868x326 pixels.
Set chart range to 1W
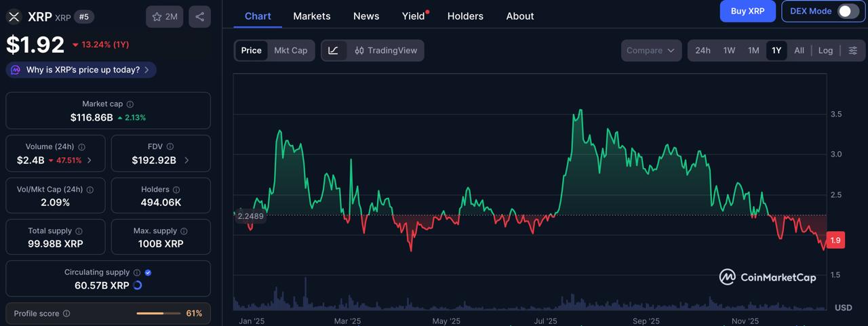point(729,51)
